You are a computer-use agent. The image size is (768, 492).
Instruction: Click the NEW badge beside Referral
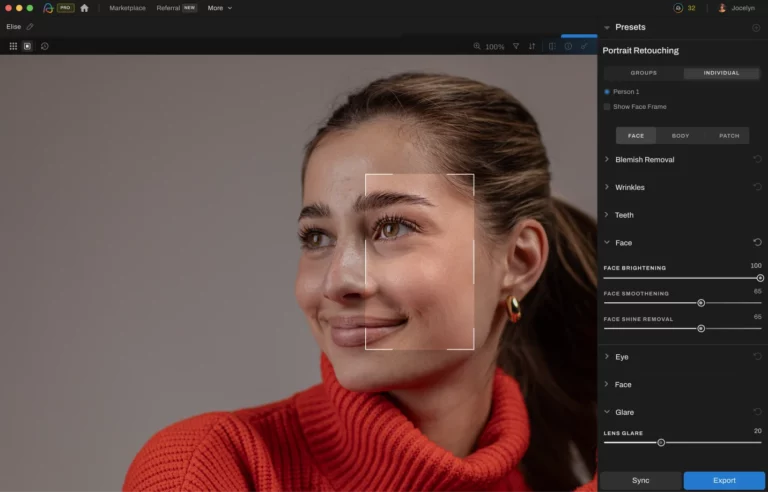tap(190, 8)
